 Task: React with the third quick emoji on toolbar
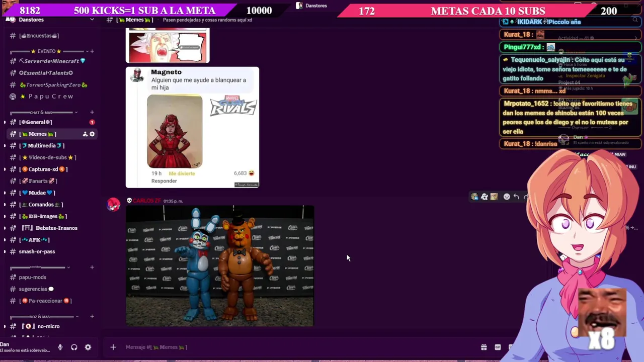click(x=494, y=197)
